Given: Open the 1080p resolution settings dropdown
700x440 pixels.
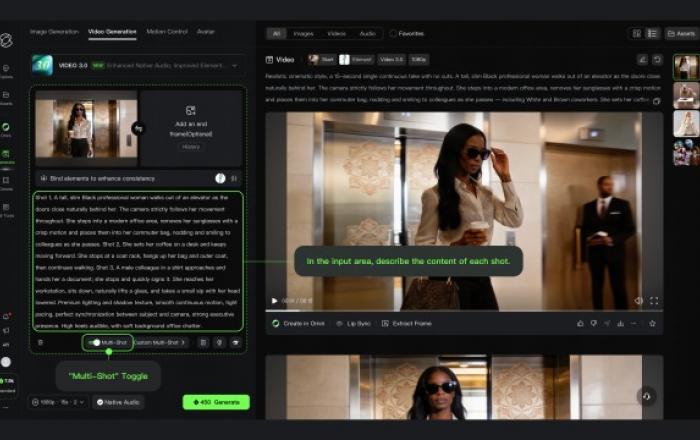Looking at the screenshot, I should click(64, 402).
